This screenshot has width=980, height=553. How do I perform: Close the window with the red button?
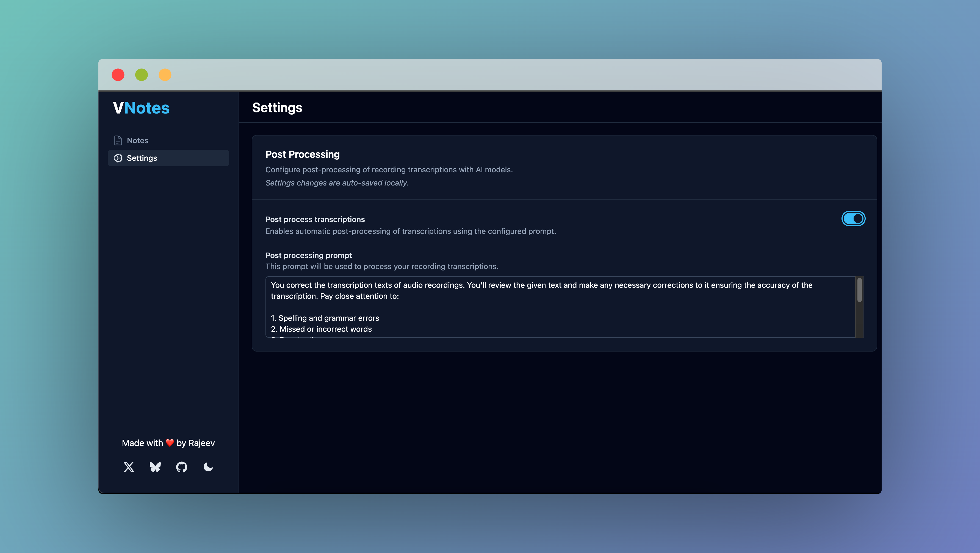point(118,74)
